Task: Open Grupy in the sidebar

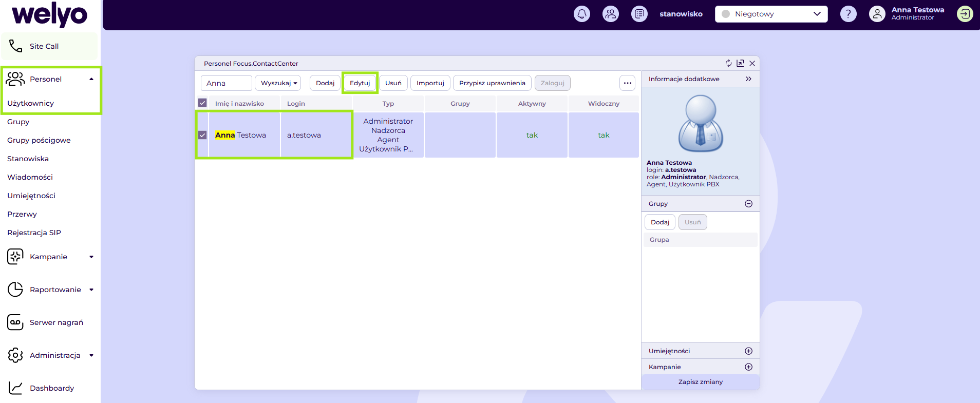Action: click(18, 122)
